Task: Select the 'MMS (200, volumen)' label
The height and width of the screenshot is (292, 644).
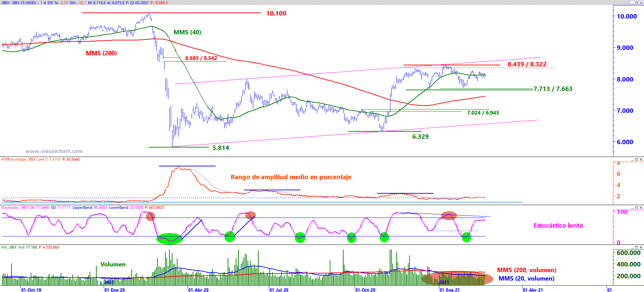Action: click(x=527, y=270)
